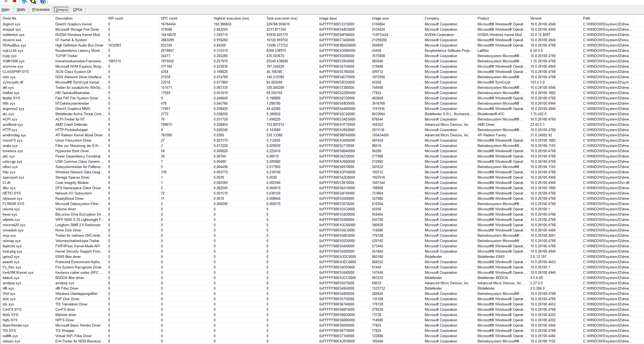
Task: Select the CPUs tab
Action: click(x=78, y=10)
